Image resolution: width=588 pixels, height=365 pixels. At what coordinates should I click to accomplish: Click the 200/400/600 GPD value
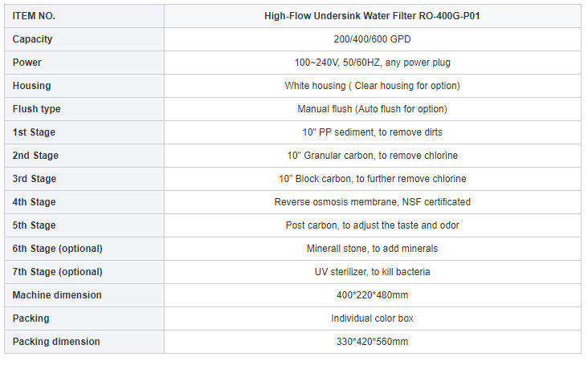click(372, 39)
